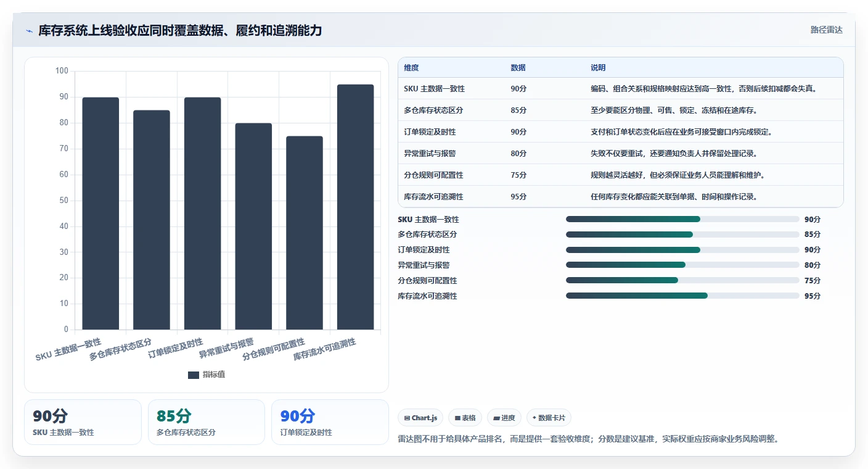Viewport: 868px width, 469px height.
Task: Open the 90分 SKU 主数据一致性 card
Action: [83, 422]
